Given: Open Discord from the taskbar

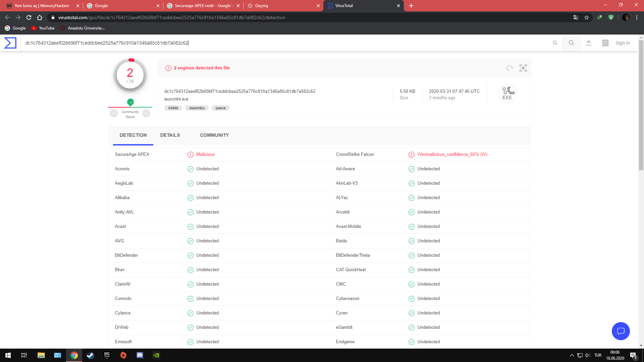Looking at the screenshot, I should pos(140,355).
